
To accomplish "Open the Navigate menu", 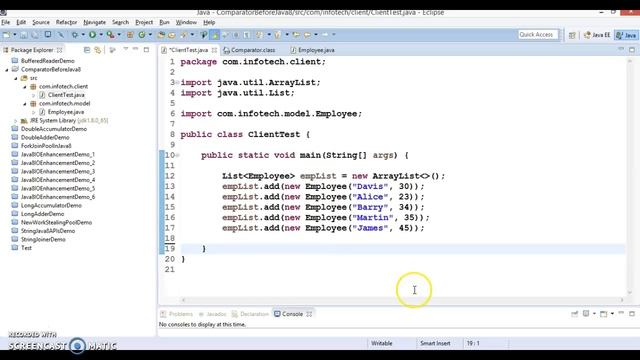I will pos(94,22).
